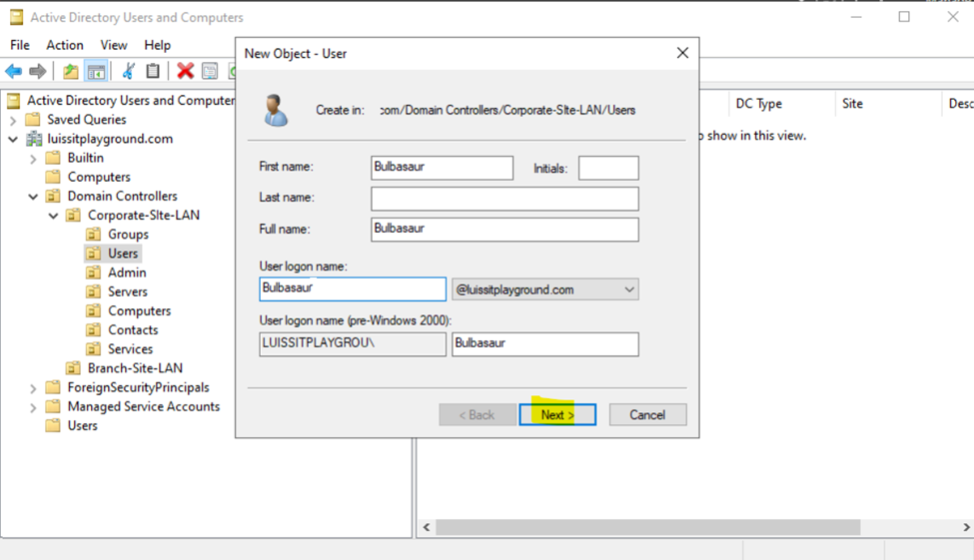
Task: Minimize the Active Directory Users and Computers window
Action: pos(856,17)
